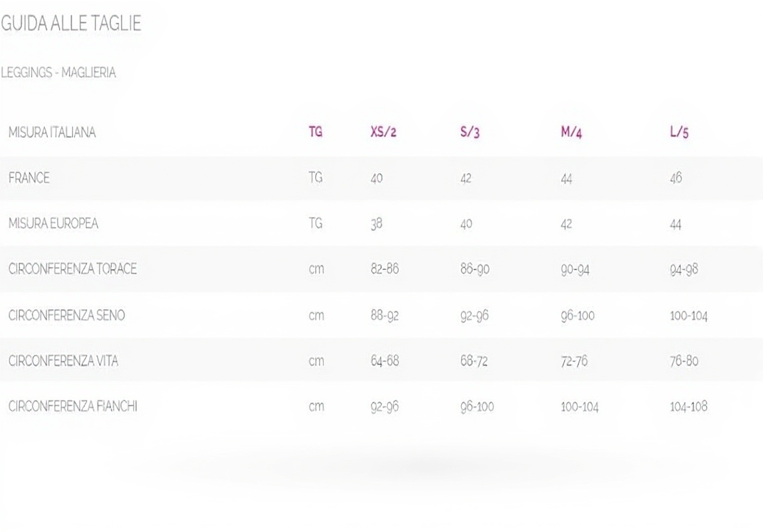Click the LEGGINGS - MAGLIERIA subtitle
This screenshot has width=763, height=532.
point(58,73)
